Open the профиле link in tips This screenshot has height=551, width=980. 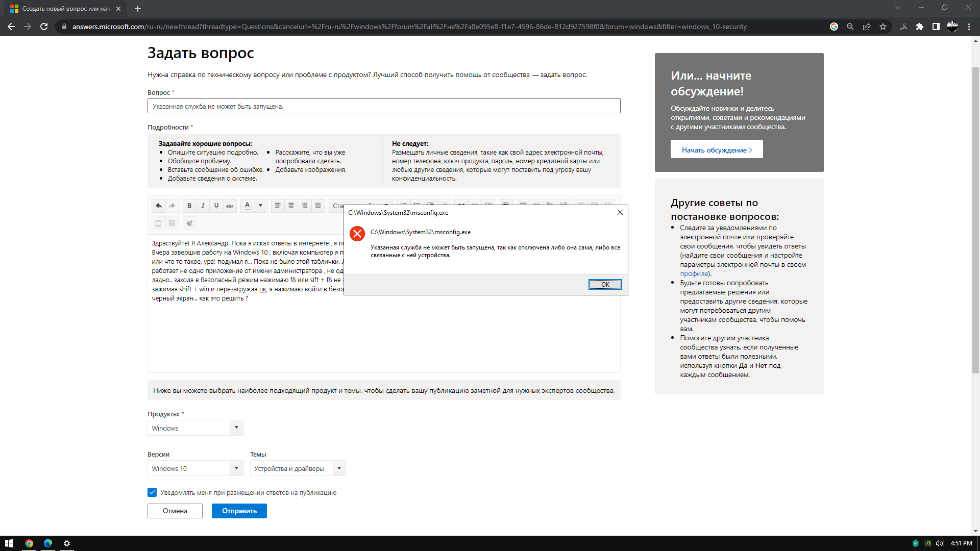click(694, 273)
